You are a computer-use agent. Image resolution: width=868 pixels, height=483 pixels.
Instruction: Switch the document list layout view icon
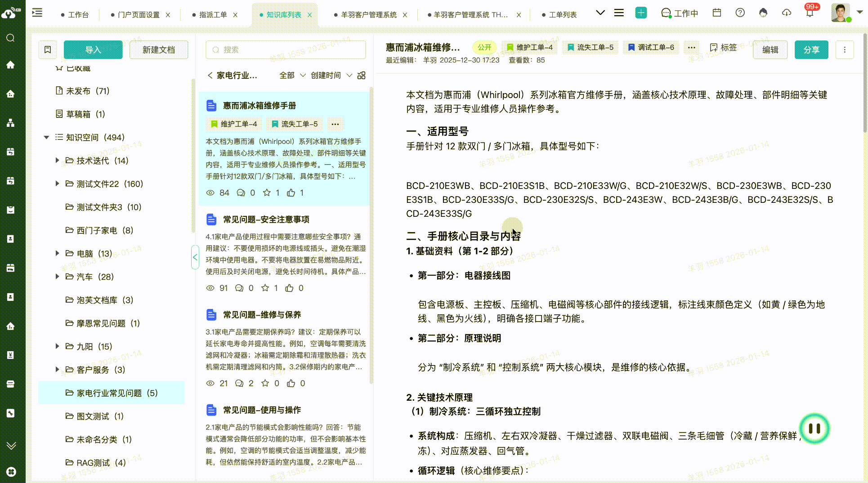click(x=361, y=76)
